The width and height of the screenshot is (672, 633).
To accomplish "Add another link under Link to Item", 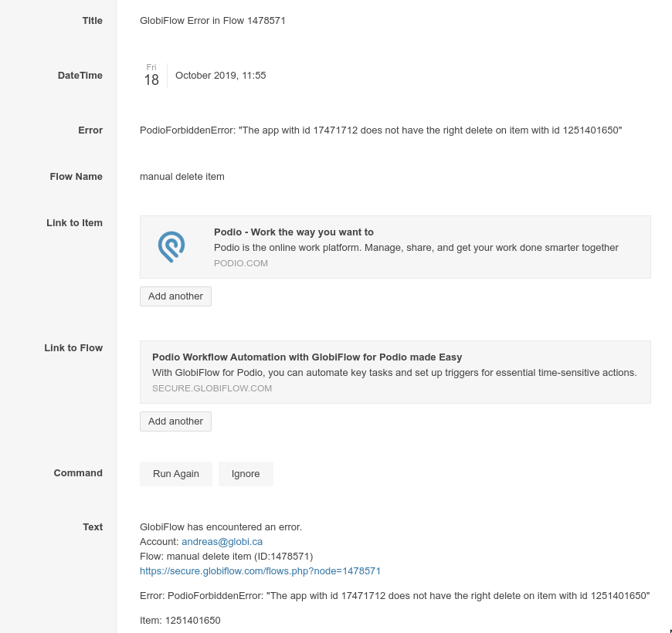I will (175, 296).
